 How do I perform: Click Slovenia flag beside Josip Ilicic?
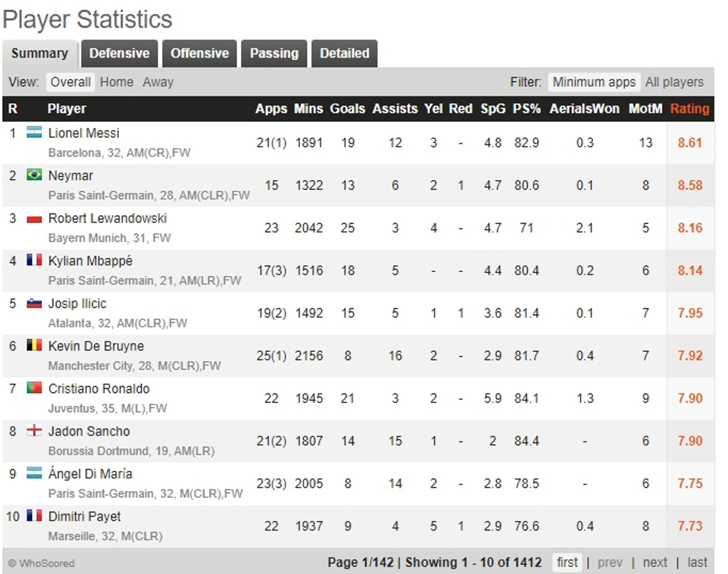(x=34, y=303)
